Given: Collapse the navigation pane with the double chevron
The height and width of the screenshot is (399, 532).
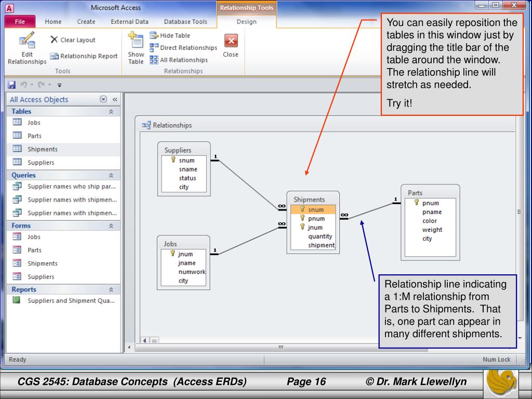Looking at the screenshot, I should point(115,99).
